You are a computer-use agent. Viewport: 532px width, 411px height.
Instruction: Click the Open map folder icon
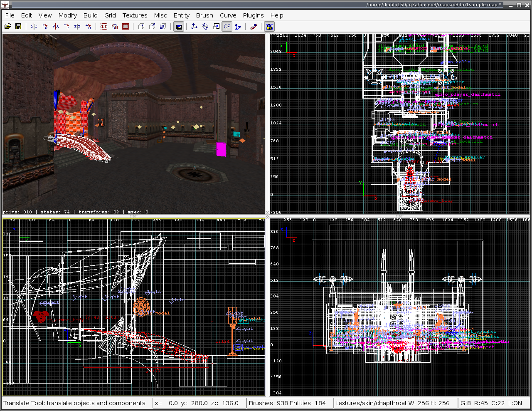[x=7, y=26]
